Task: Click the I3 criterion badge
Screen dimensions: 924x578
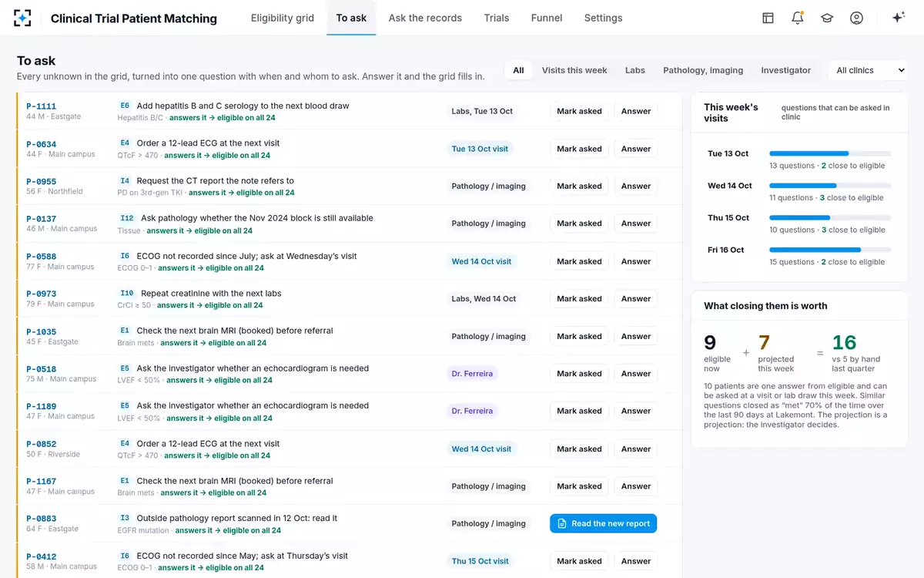Action: [x=125, y=518]
